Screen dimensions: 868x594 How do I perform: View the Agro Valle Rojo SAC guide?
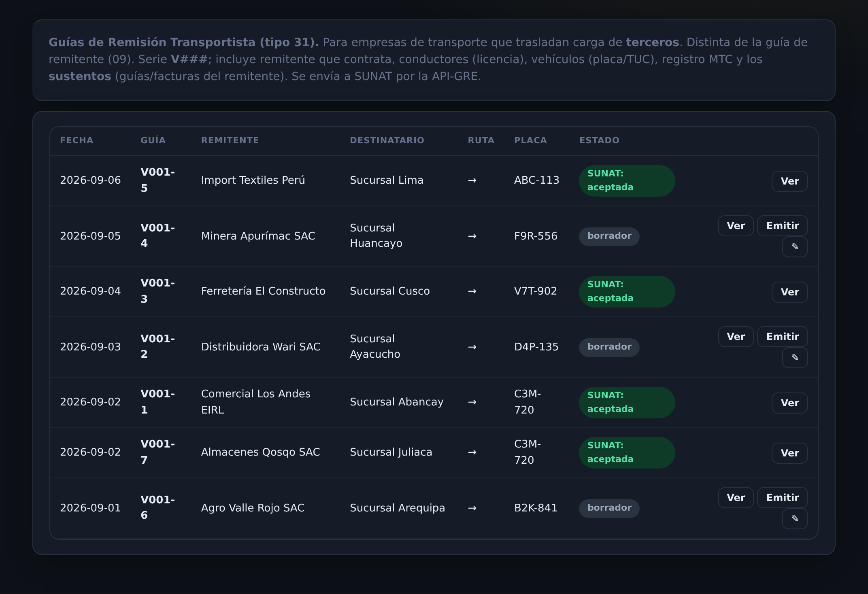[x=736, y=498]
